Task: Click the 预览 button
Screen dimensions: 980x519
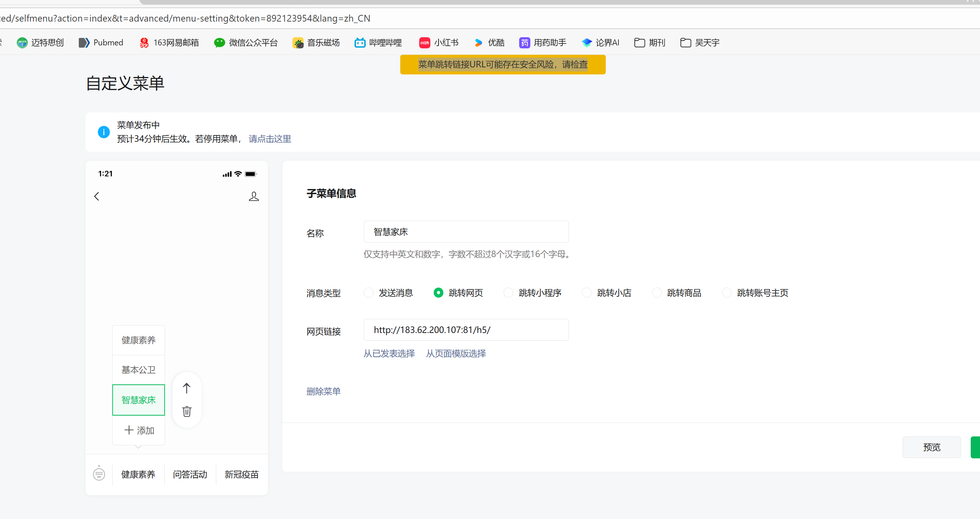Action: (931, 447)
